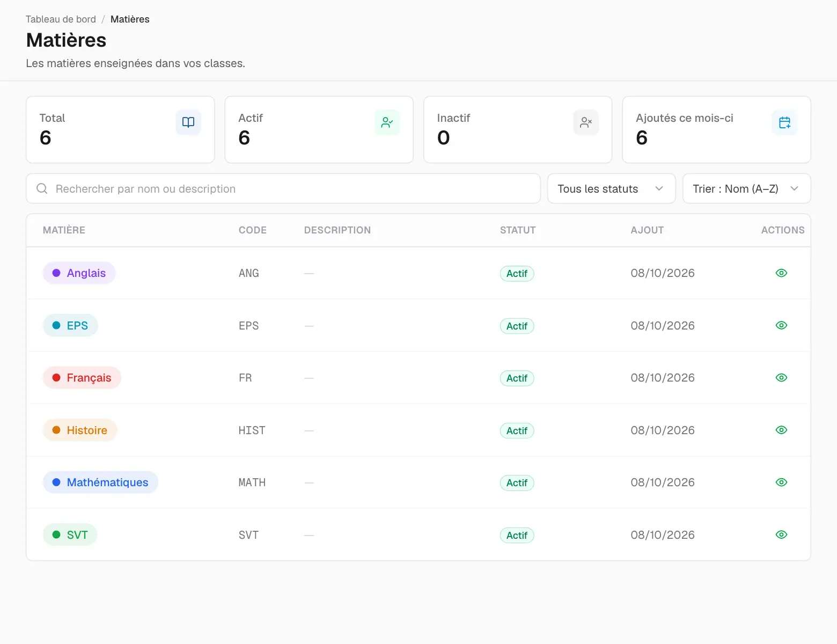This screenshot has width=837, height=644.
Task: Click the Matières breadcrumb item
Action: pos(130,19)
